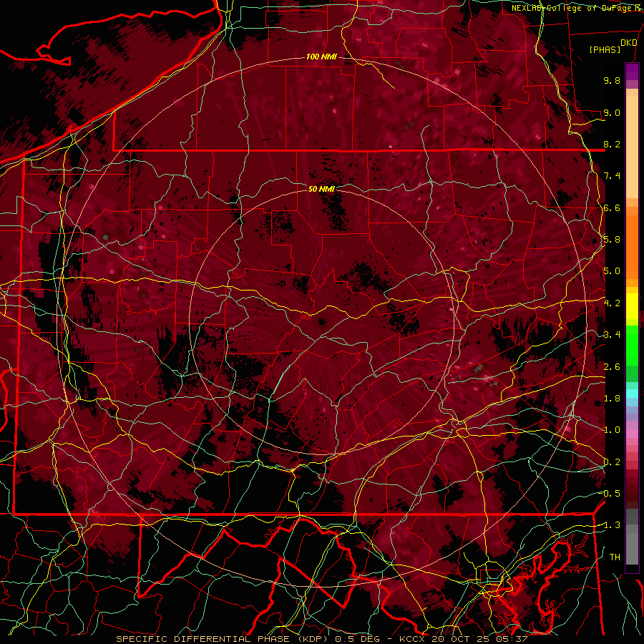Click the black radar site dot at the map center
The image size is (644, 644).
322,323
